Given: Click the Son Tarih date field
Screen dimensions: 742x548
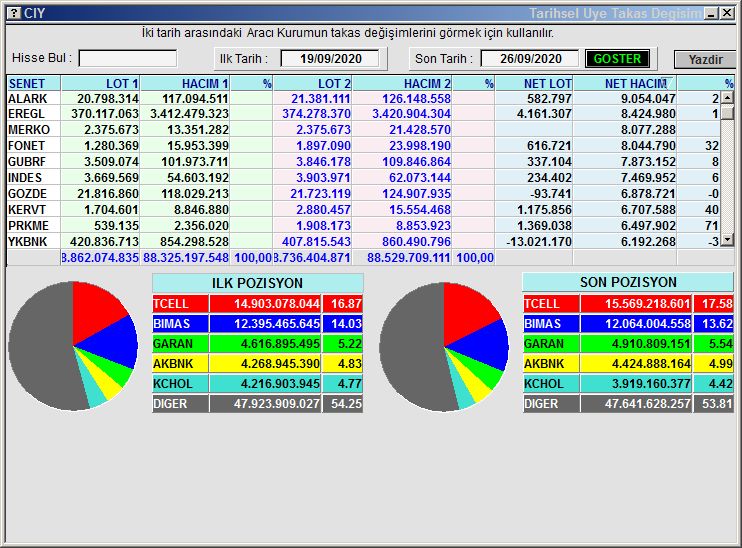Looking at the screenshot, I should tap(530, 59).
